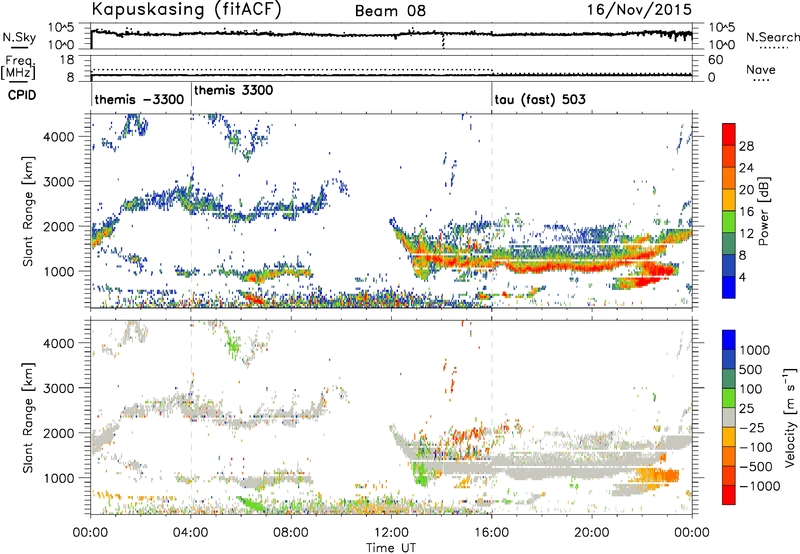Click the 'themis -3300' CPID label
The height and width of the screenshot is (554, 800).
[139, 99]
